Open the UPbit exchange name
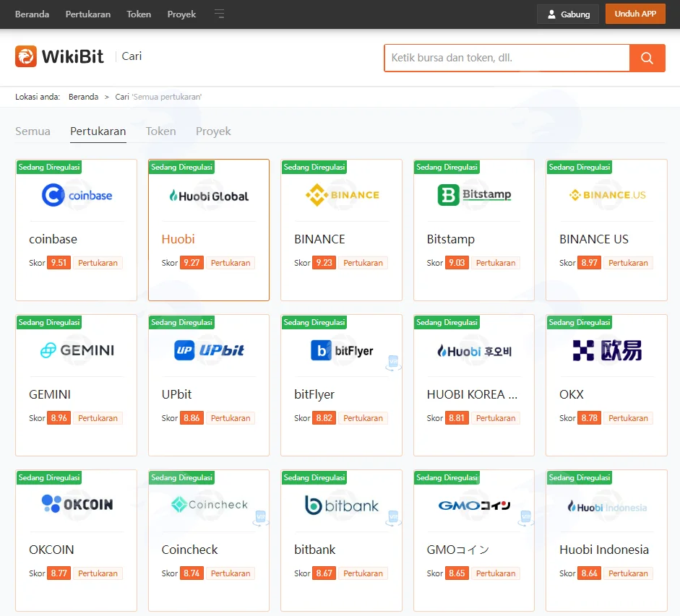This screenshot has height=616, width=680. (x=176, y=394)
